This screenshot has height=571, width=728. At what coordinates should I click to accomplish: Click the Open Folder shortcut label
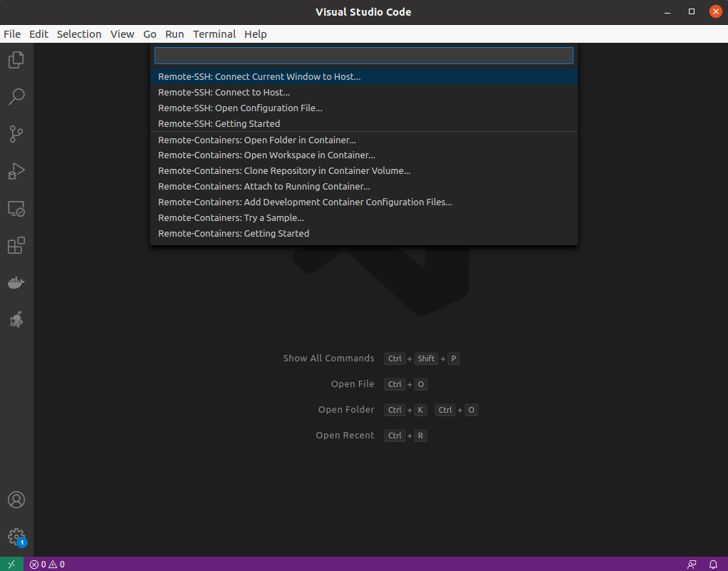pyautogui.click(x=346, y=409)
